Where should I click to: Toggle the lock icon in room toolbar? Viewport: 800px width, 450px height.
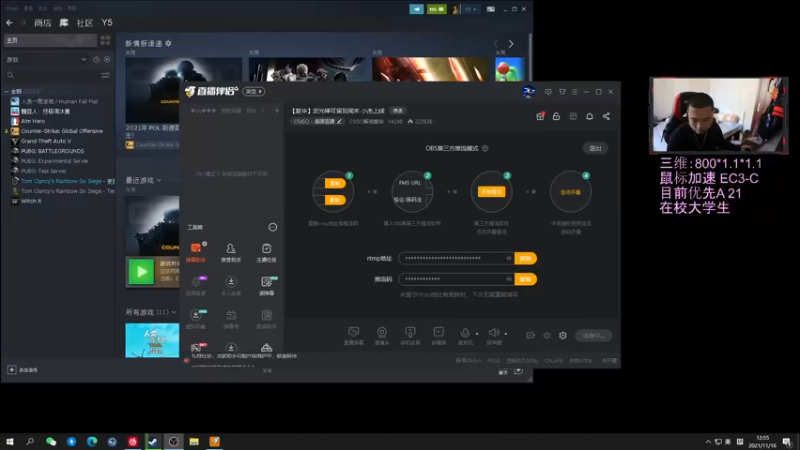[556, 116]
